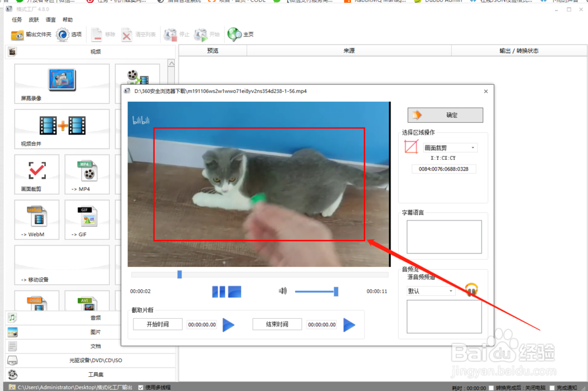Click the 预览 column header
The height and width of the screenshot is (391, 588).
[213, 51]
